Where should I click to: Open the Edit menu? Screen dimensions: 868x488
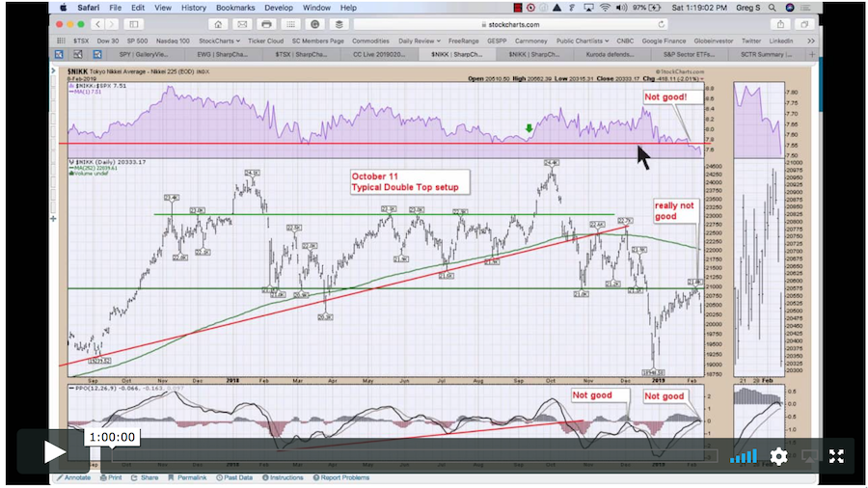[138, 8]
